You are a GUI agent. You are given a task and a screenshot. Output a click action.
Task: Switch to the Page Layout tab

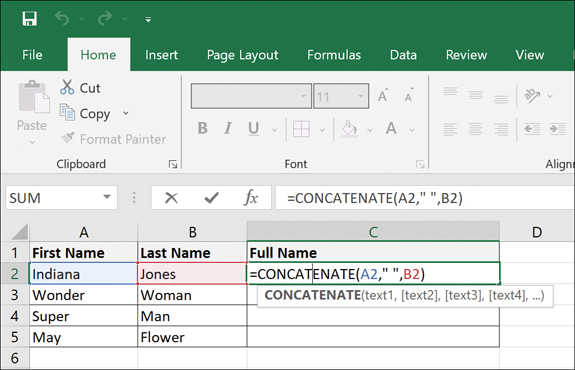click(242, 55)
